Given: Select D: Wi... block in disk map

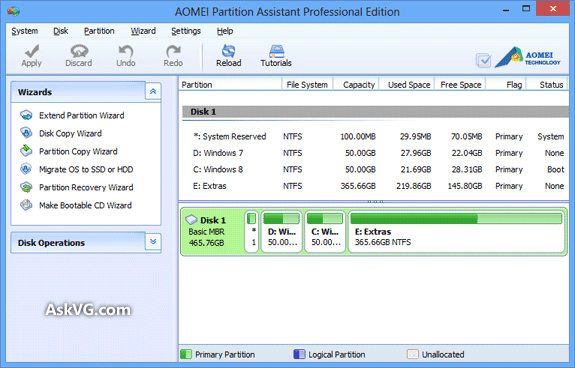Looking at the screenshot, I should [x=282, y=232].
